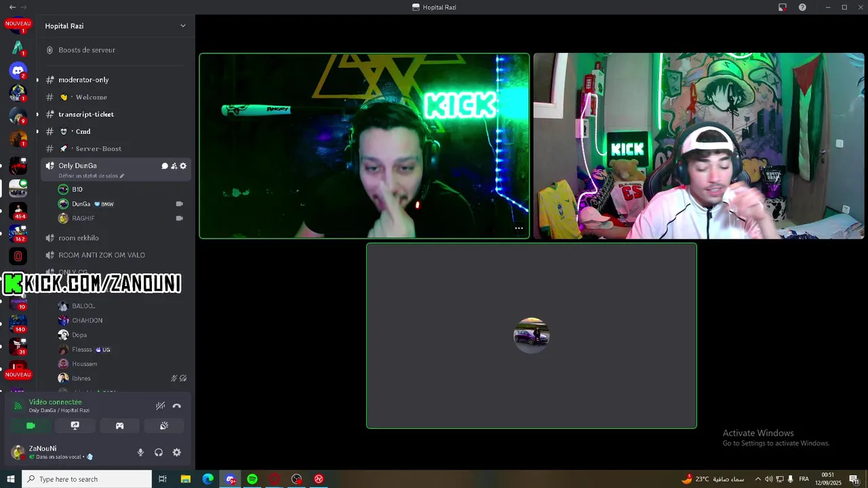The image size is (868, 488).
Task: Show hidden system tray icons
Action: click(x=757, y=479)
